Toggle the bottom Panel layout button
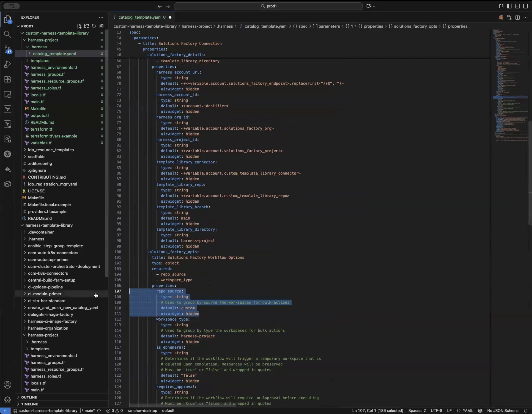 [517, 6]
